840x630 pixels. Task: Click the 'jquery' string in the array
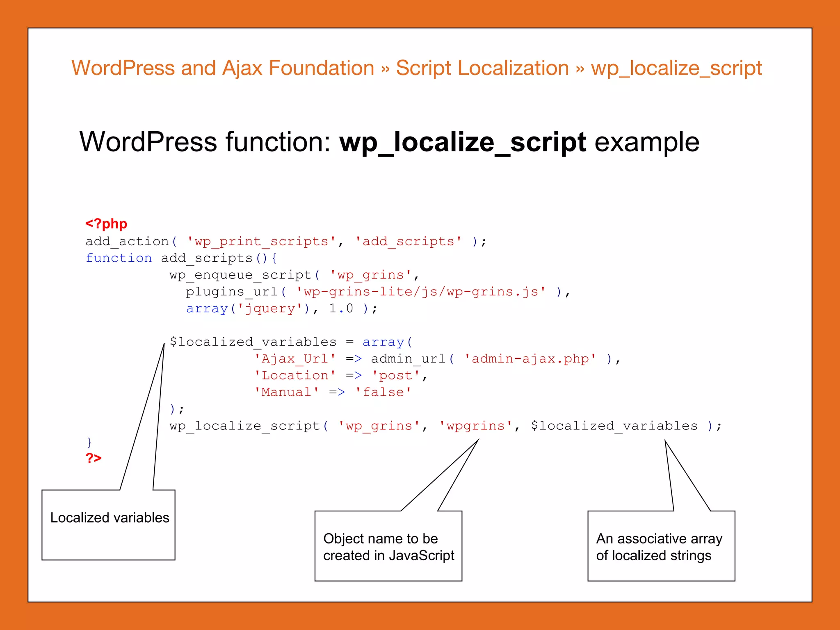(x=270, y=308)
